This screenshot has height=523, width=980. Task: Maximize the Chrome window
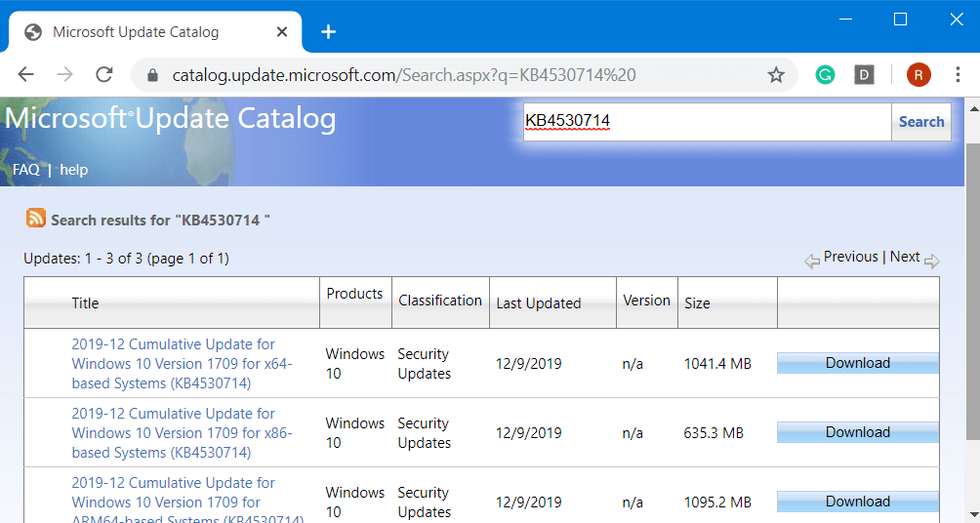901,20
